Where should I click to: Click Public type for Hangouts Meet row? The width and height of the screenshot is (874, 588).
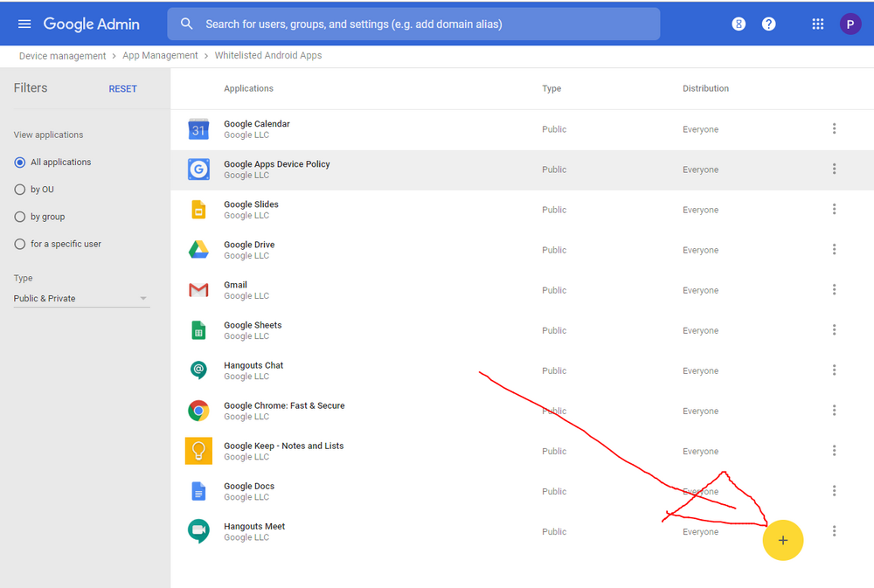coord(554,532)
